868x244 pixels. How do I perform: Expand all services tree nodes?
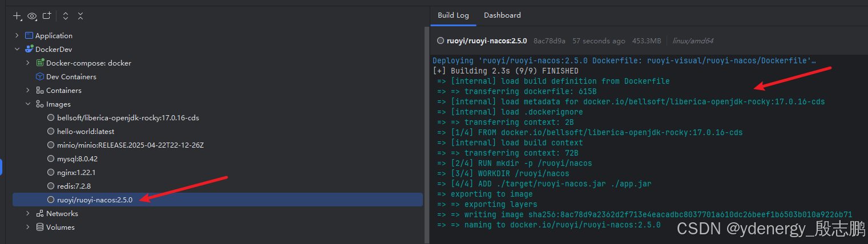tap(66, 16)
